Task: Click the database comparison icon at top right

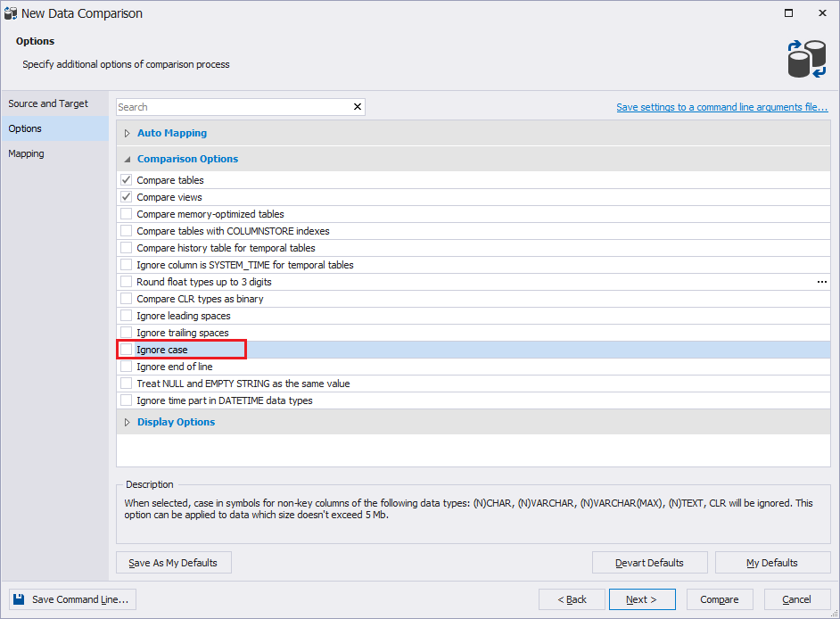Action: click(x=805, y=57)
